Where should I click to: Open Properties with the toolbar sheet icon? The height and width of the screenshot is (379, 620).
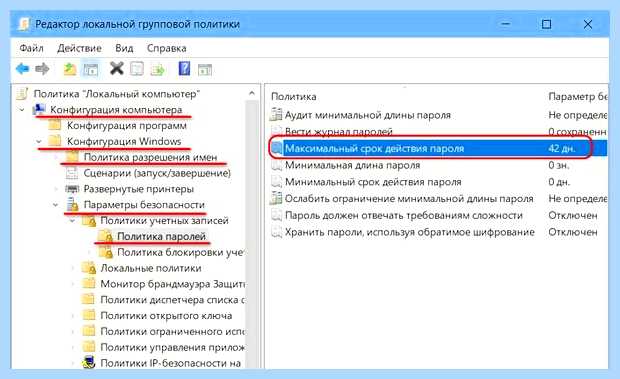[137, 69]
